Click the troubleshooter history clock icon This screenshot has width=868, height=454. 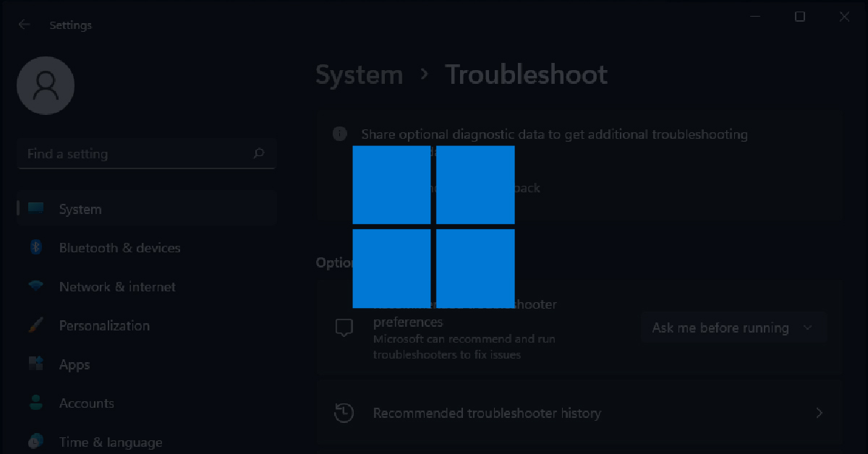coord(344,413)
